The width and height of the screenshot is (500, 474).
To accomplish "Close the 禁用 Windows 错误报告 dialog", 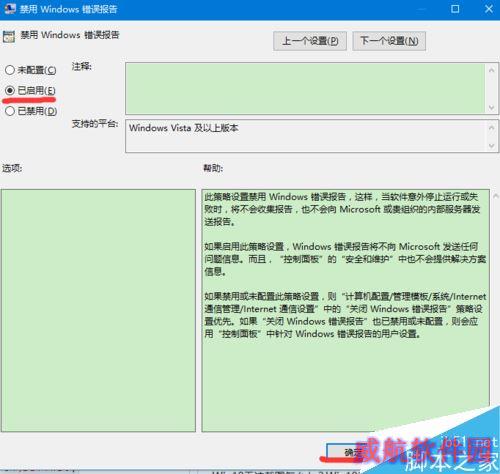I will (x=489, y=9).
